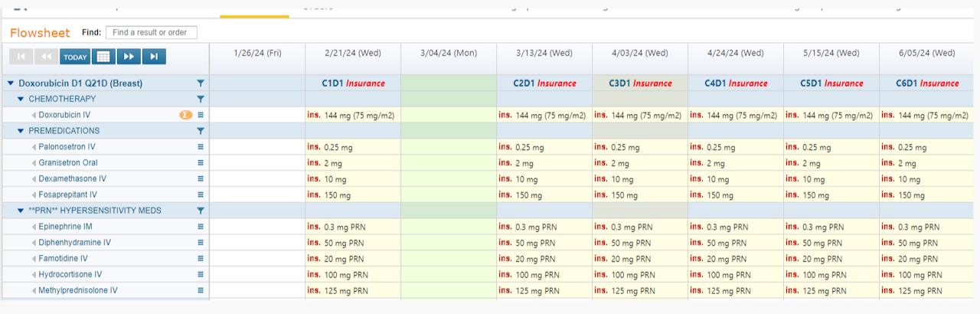Collapse the PREMEDICATIONS section

(21, 131)
